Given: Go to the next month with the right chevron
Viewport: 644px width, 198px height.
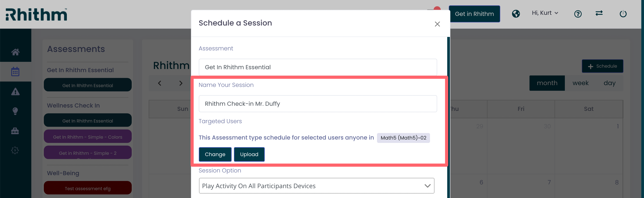Looking at the screenshot, I should [x=181, y=83].
